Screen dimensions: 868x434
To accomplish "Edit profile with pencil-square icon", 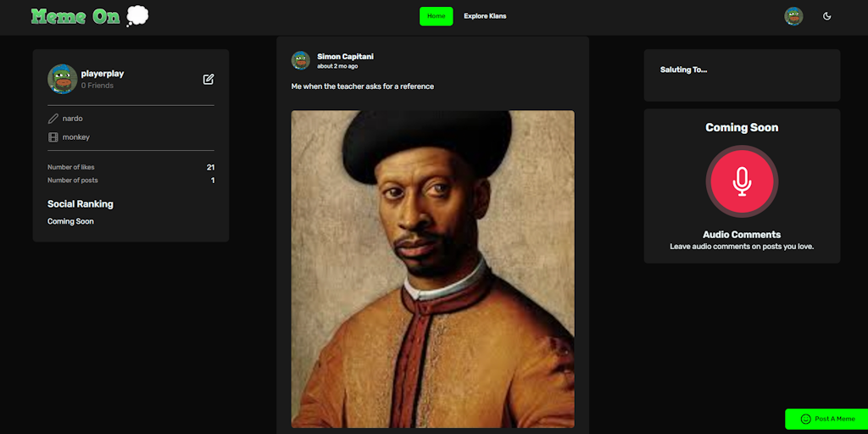I will [x=209, y=79].
